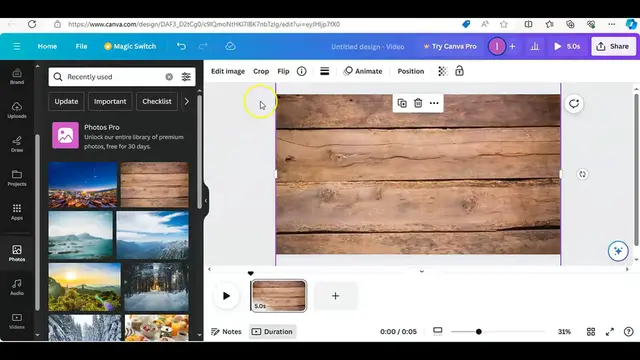Collapse the side panel with arrow handle
This screenshot has height=360, width=640.
(x=206, y=200)
